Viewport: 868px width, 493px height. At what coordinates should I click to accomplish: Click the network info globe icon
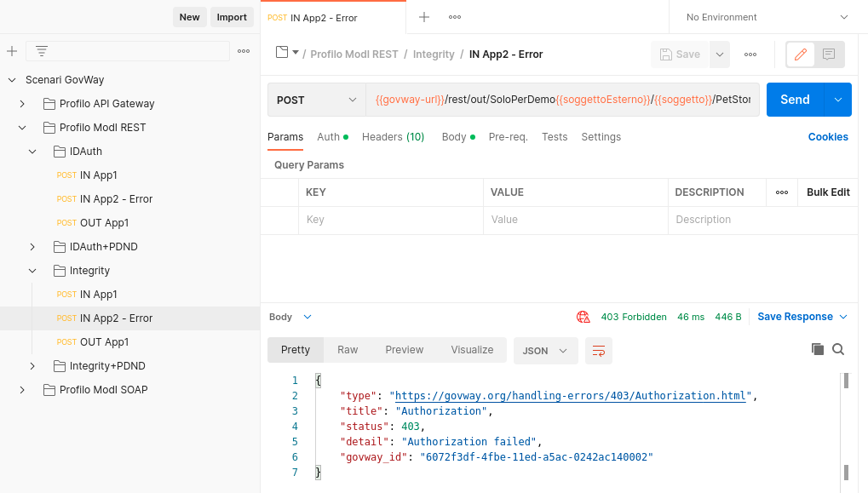tap(583, 317)
